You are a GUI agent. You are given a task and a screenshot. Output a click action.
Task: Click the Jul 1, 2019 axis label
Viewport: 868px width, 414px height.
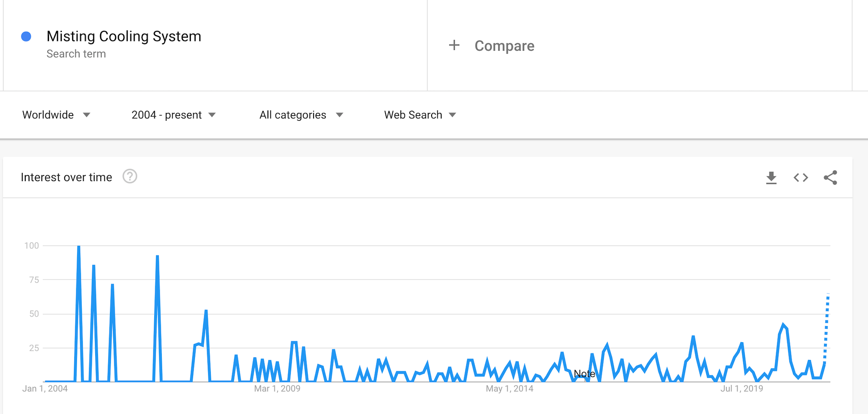coord(741,389)
